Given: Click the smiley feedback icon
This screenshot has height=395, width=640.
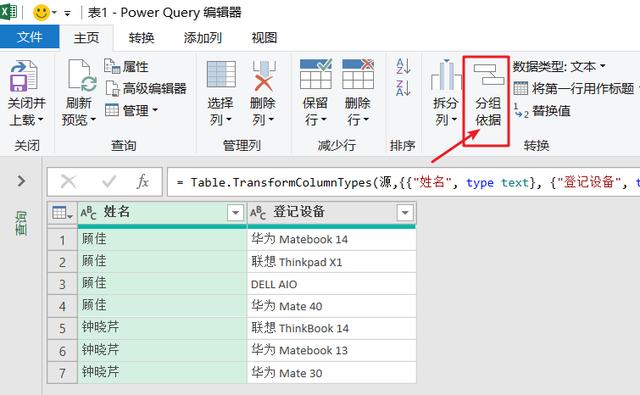Looking at the screenshot, I should tap(41, 13).
